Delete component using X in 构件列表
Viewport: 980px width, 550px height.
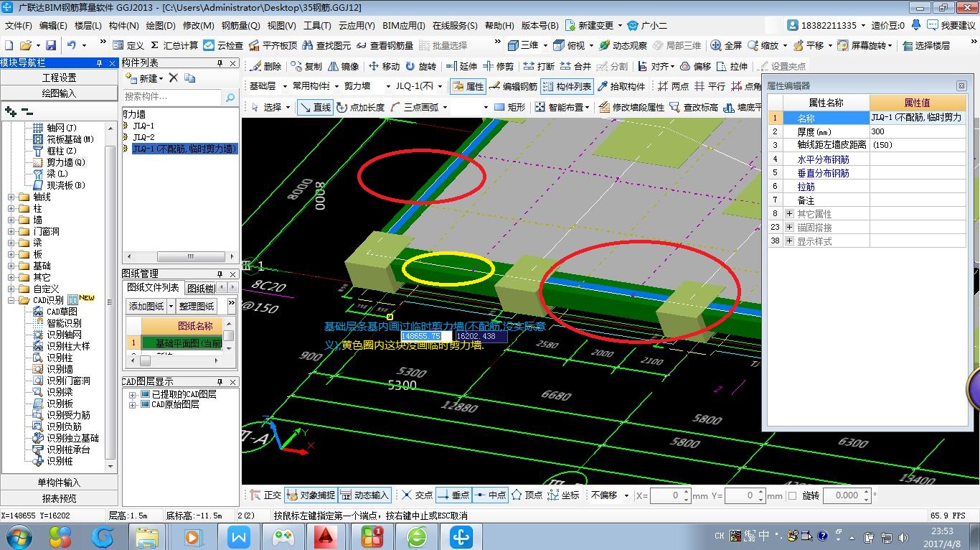click(x=173, y=78)
